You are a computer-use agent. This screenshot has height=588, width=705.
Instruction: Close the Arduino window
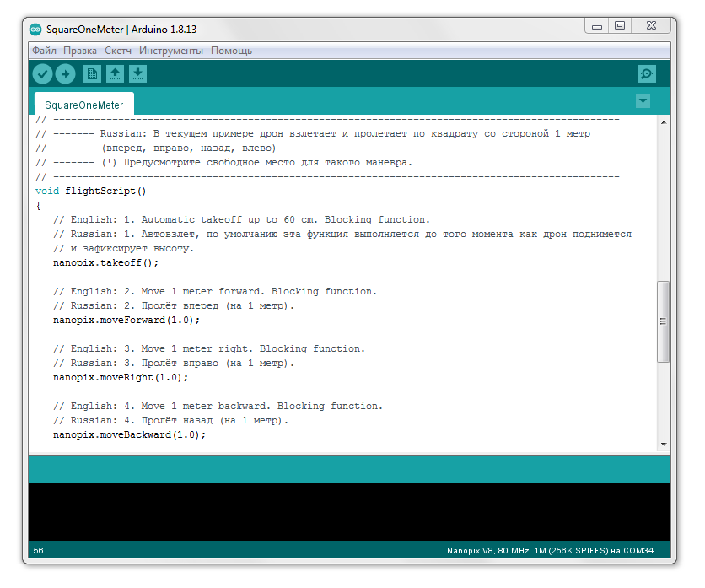pos(651,25)
